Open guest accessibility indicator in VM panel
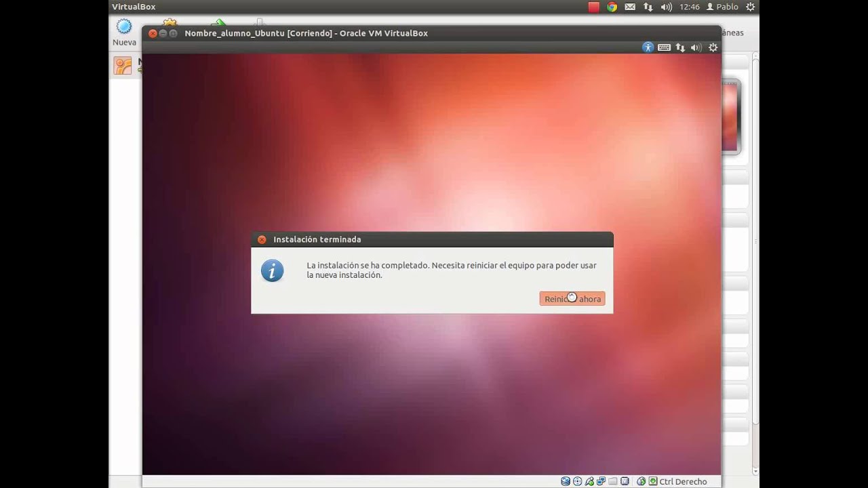 coord(648,47)
